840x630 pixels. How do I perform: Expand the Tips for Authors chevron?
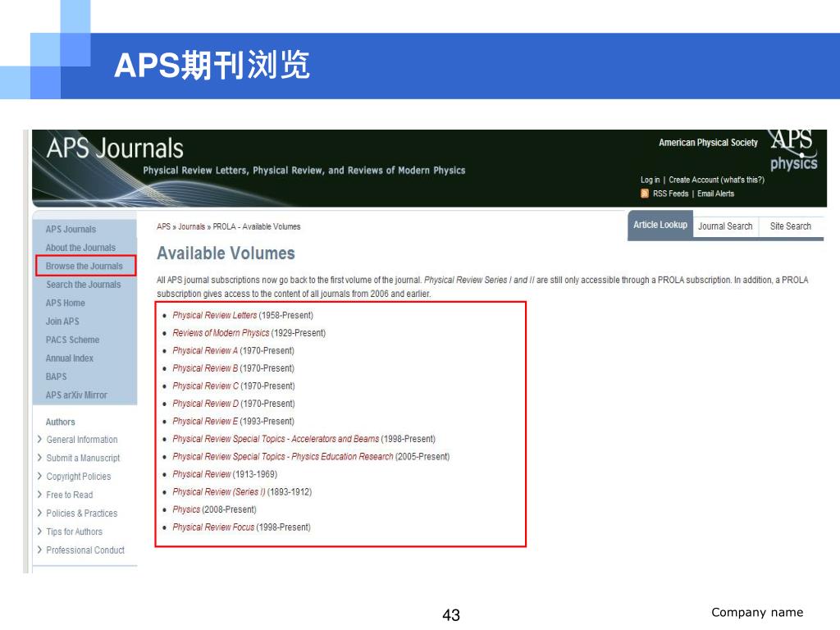(x=39, y=532)
